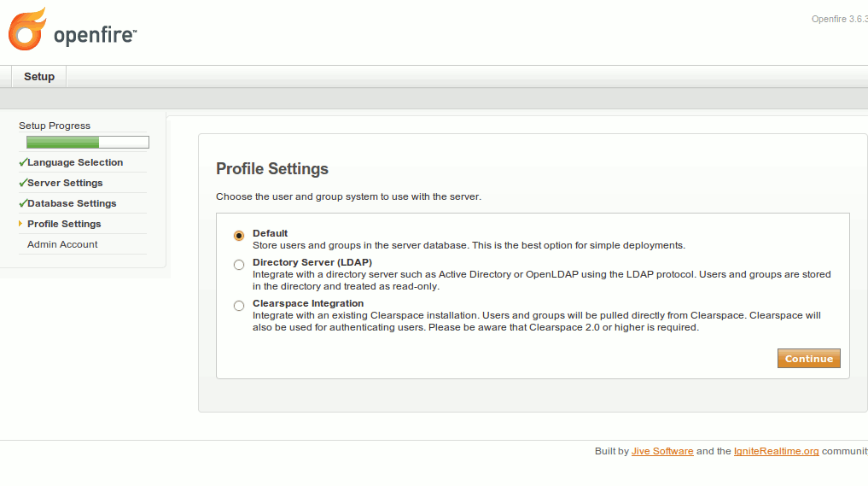Viewport: 868px width, 486px height.
Task: Click Profile Settings in sidebar
Action: pyautogui.click(x=64, y=224)
